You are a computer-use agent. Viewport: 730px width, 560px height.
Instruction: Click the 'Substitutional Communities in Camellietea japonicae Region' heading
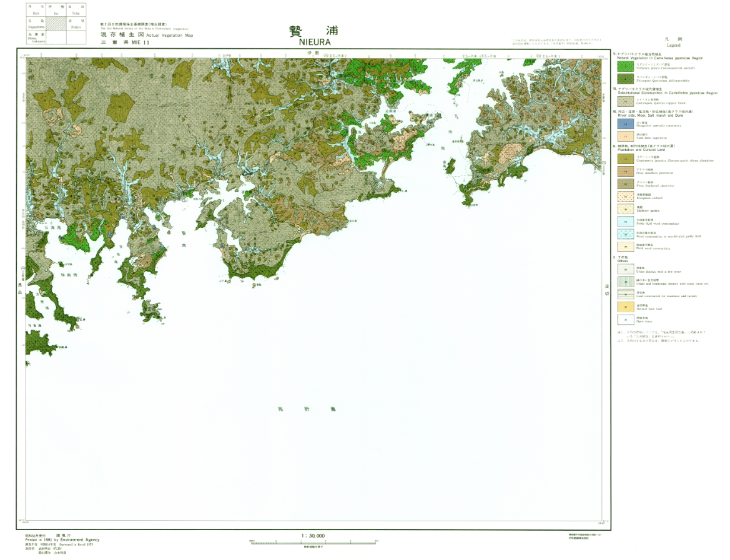[668, 92]
